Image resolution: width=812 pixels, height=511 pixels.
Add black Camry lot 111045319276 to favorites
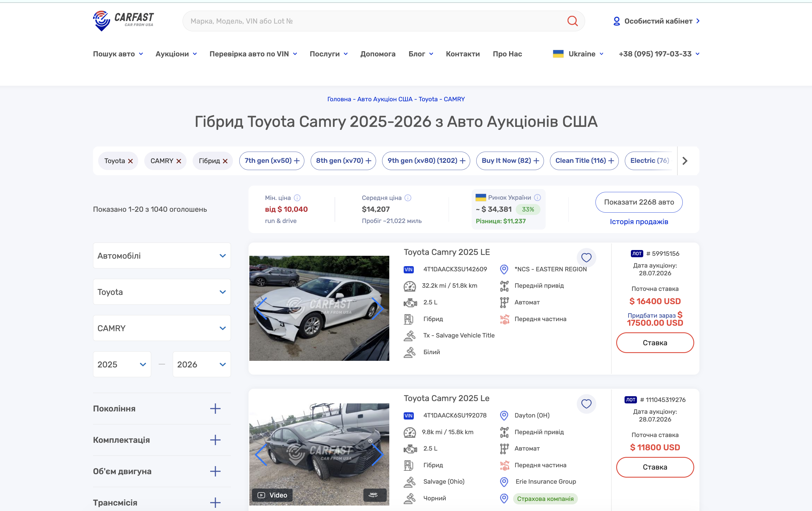click(587, 404)
